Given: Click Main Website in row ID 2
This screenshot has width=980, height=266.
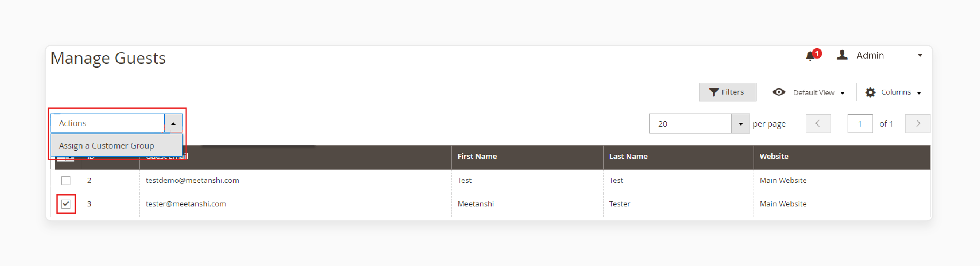Looking at the screenshot, I should 783,180.
